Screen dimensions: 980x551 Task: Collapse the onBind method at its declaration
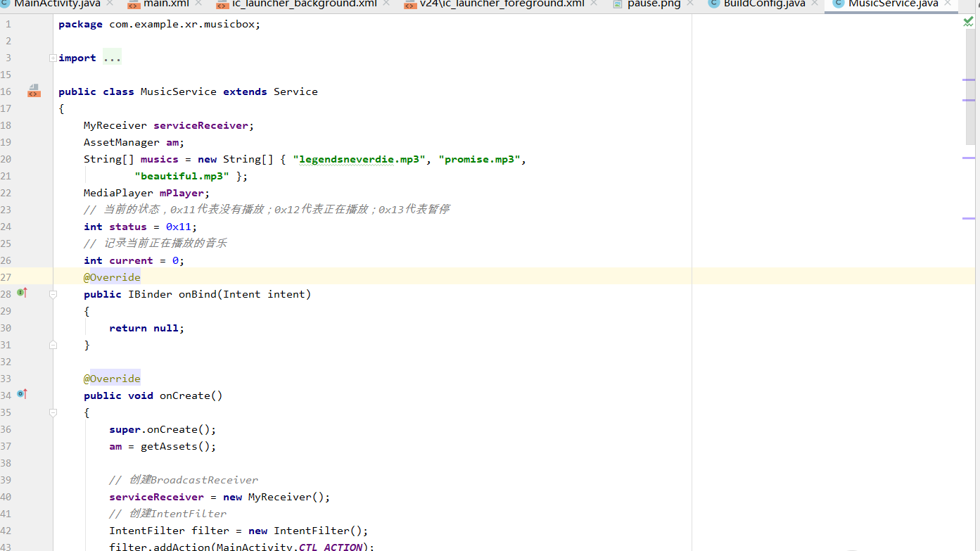53,294
